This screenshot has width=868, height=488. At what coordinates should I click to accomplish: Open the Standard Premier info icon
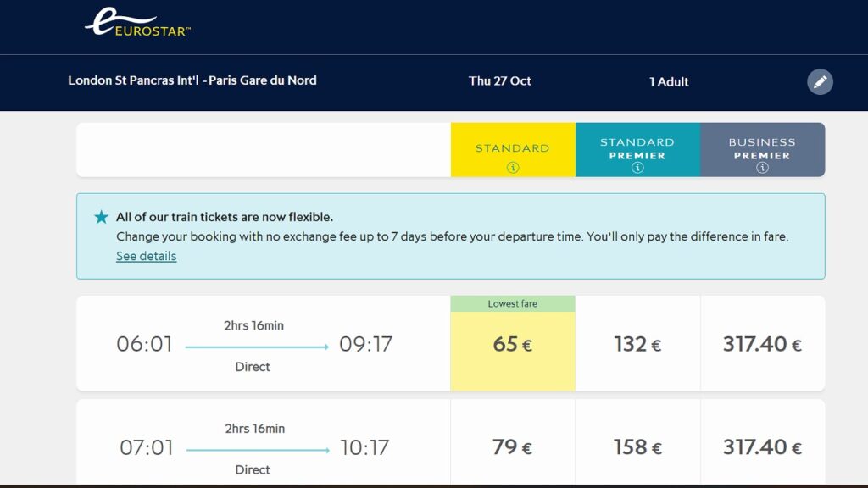tap(637, 167)
